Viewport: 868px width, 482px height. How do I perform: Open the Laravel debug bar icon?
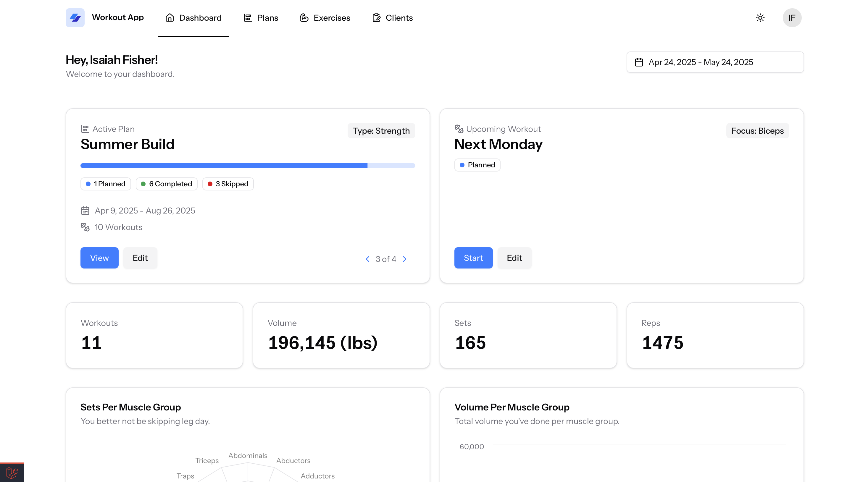point(12,473)
